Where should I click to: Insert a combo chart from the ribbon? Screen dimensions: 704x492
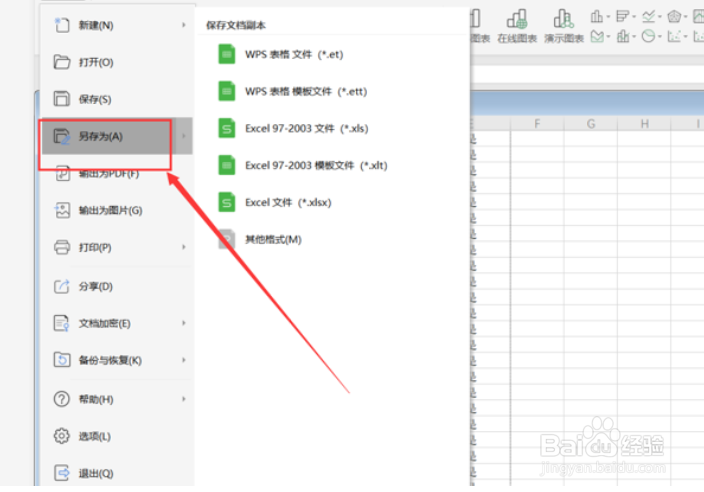(x=622, y=36)
